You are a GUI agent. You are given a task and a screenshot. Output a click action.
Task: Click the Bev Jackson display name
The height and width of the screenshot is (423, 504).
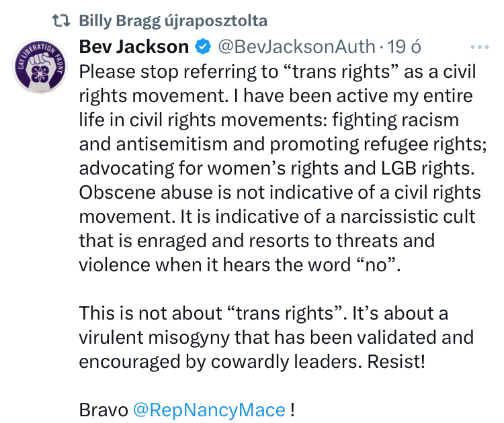[x=134, y=47]
